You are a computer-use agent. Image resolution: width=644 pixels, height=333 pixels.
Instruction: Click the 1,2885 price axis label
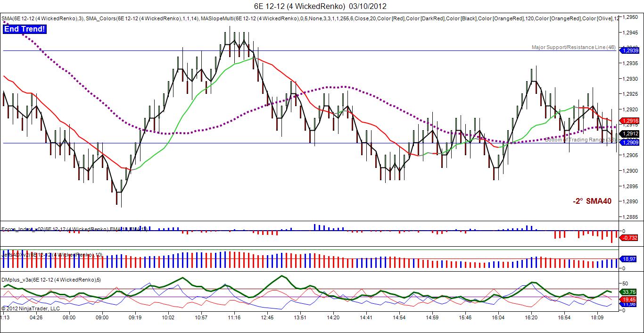click(x=630, y=217)
